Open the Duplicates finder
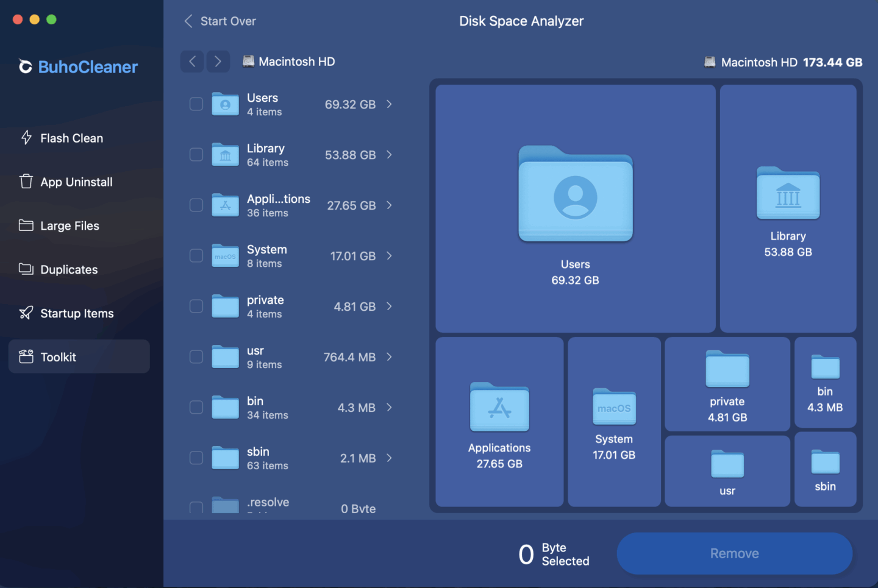This screenshot has height=588, width=878. pos(68,269)
